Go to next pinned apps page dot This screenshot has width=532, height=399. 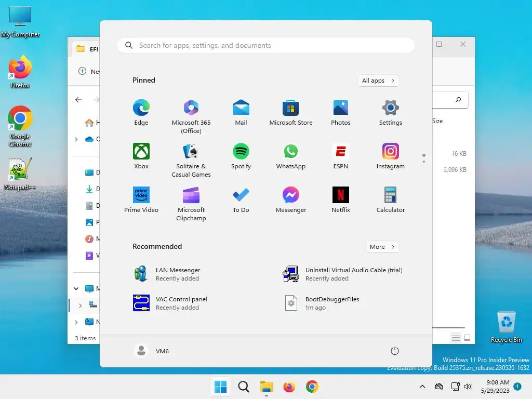(x=424, y=162)
